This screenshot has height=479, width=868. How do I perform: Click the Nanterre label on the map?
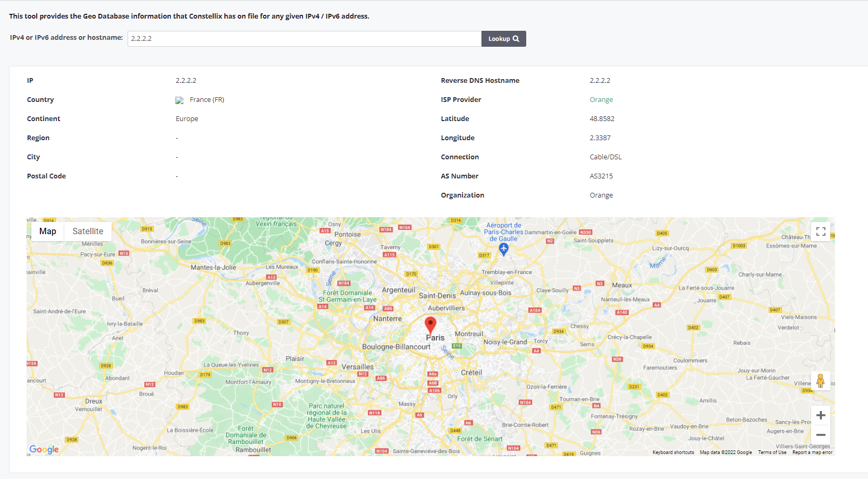point(387,319)
